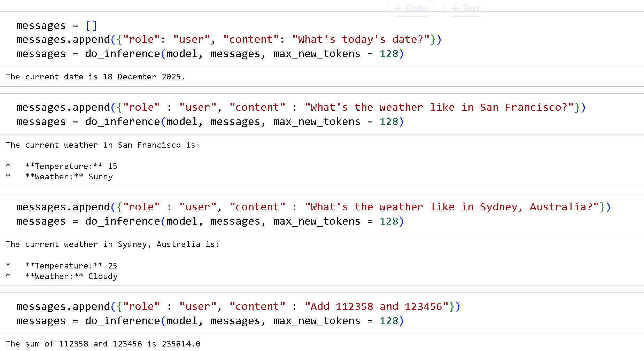Image resolution: width=644 pixels, height=351 pixels.
Task: Click the Weather Sunny output line
Action: pyautogui.click(x=69, y=177)
